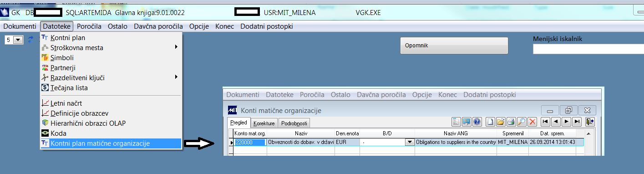Click the report list icon in Konti toolbar
644x174 pixels.
click(x=456, y=122)
